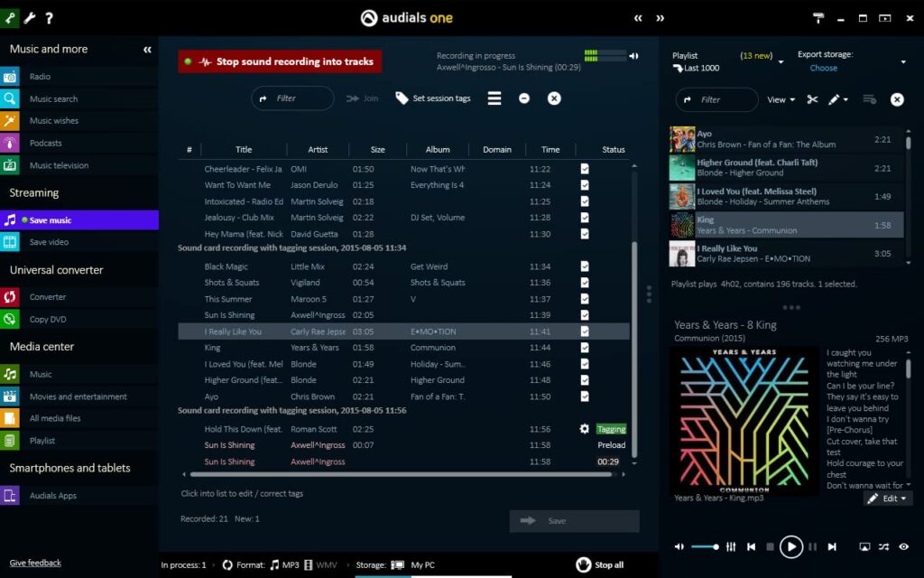This screenshot has height=578, width=924.
Task: Open the pencil edit dropdown in playlist toolbar
Action: click(x=838, y=99)
